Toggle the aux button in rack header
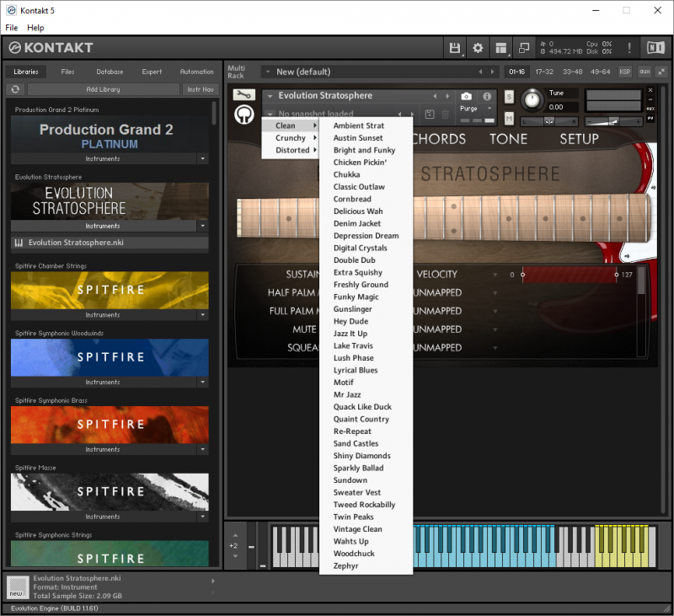The height and width of the screenshot is (616, 674). click(x=645, y=72)
